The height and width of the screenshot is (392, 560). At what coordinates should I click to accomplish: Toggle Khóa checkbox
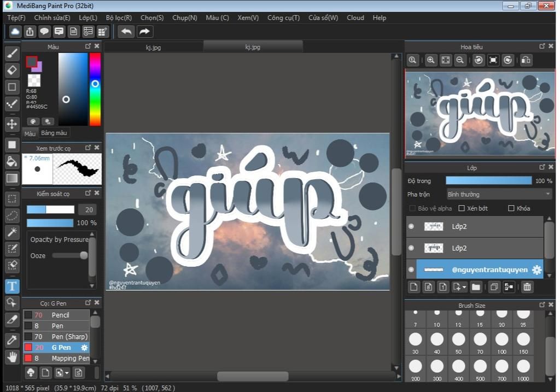(511, 208)
